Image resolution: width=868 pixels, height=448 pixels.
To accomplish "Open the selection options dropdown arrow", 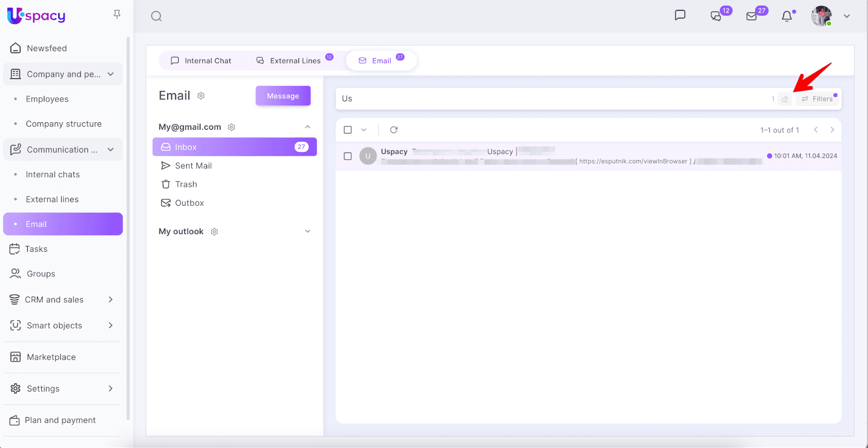I will [364, 130].
